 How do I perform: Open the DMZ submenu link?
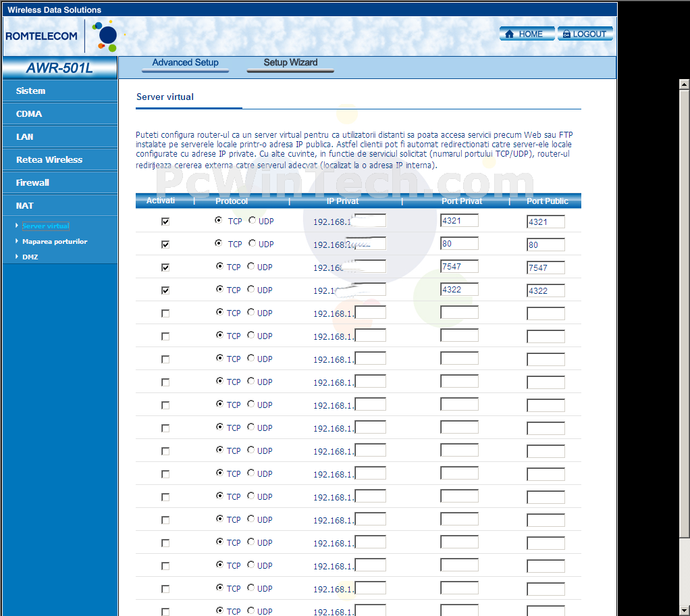[x=30, y=257]
